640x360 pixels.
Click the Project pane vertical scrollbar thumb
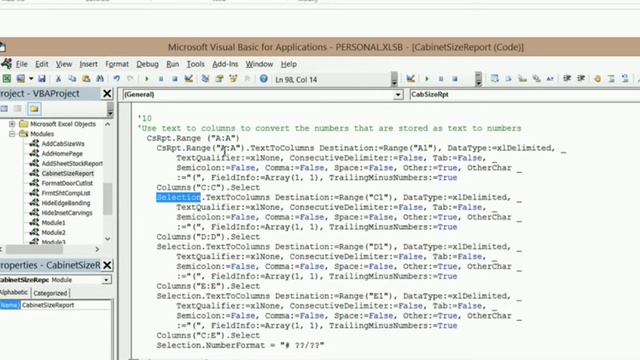pos(107,198)
